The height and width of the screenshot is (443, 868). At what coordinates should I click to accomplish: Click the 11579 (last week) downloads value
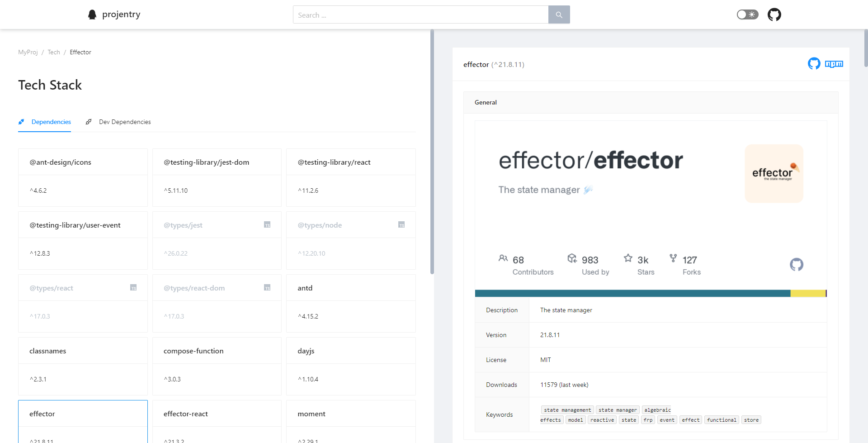(x=564, y=385)
